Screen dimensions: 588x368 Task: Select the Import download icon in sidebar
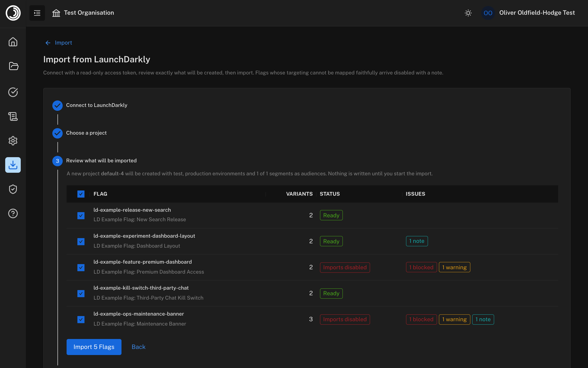pos(13,165)
